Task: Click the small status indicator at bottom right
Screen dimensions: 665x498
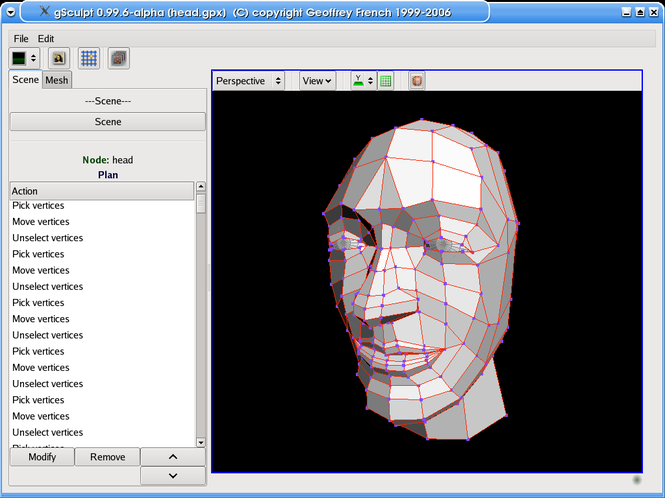Action: click(637, 480)
